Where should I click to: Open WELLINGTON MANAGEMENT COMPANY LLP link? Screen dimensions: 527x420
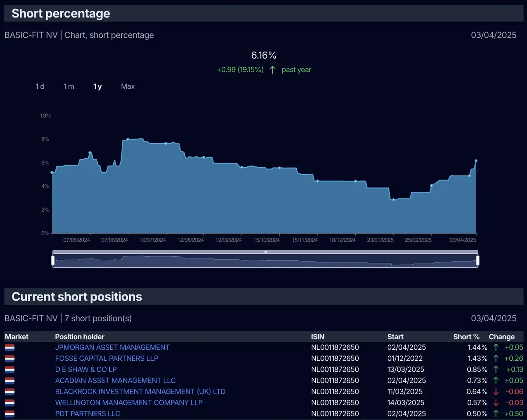click(129, 402)
